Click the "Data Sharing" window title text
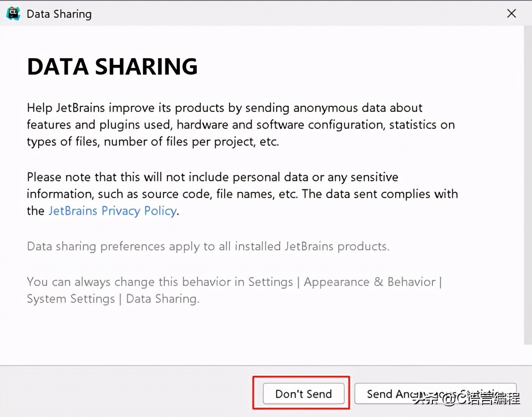Image resolution: width=532 pixels, height=417 pixels. [x=59, y=14]
